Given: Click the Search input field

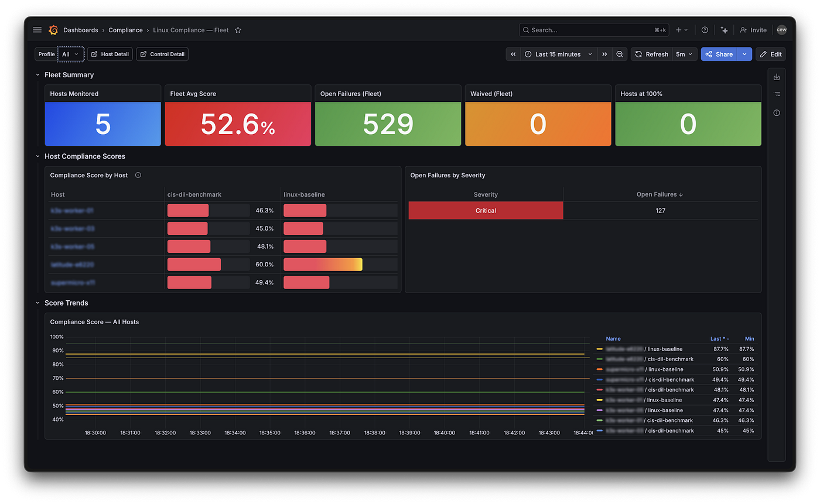Looking at the screenshot, I should click(594, 30).
